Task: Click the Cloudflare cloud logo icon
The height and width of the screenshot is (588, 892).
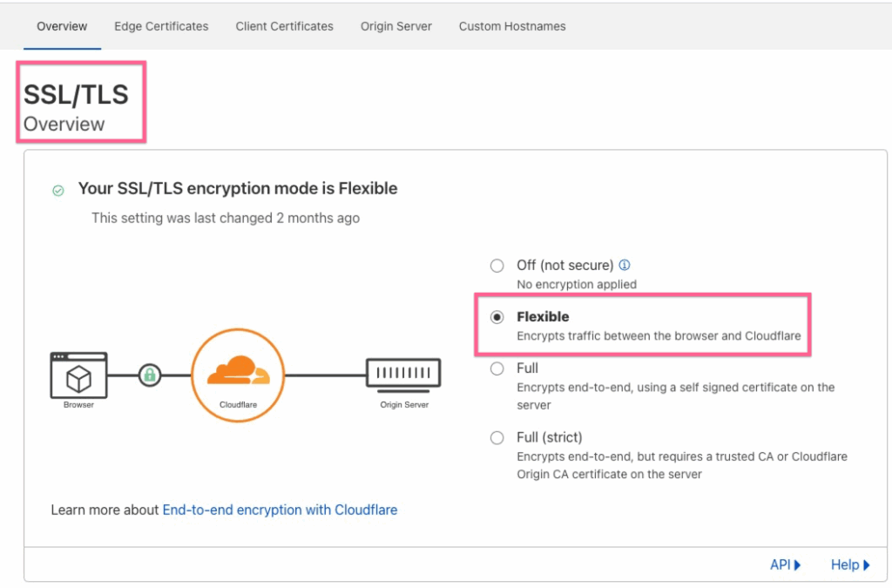Action: (238, 373)
